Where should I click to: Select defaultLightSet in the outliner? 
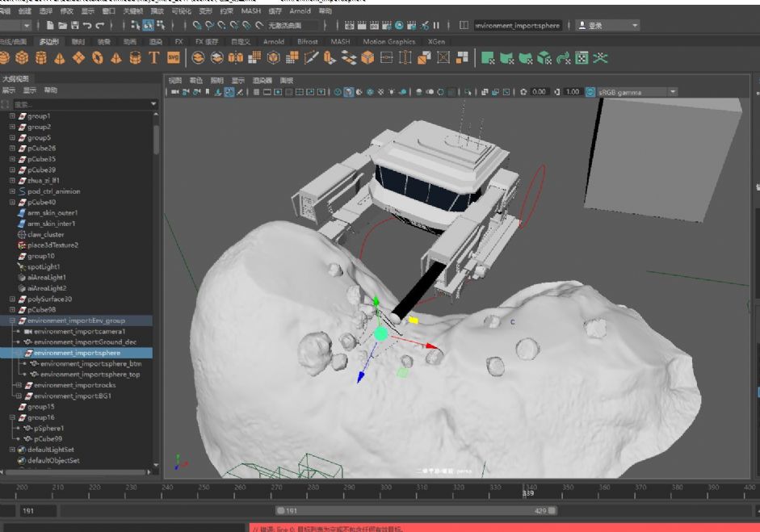(x=51, y=450)
